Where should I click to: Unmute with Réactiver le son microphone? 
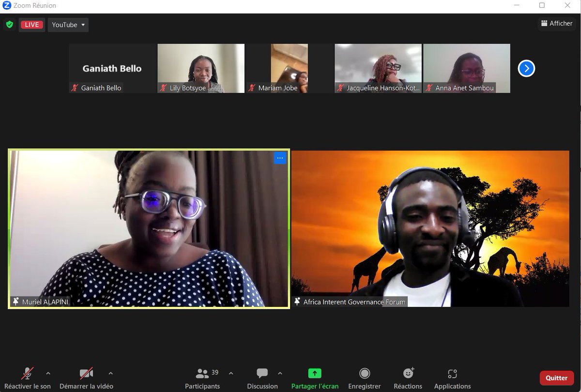tap(28, 378)
